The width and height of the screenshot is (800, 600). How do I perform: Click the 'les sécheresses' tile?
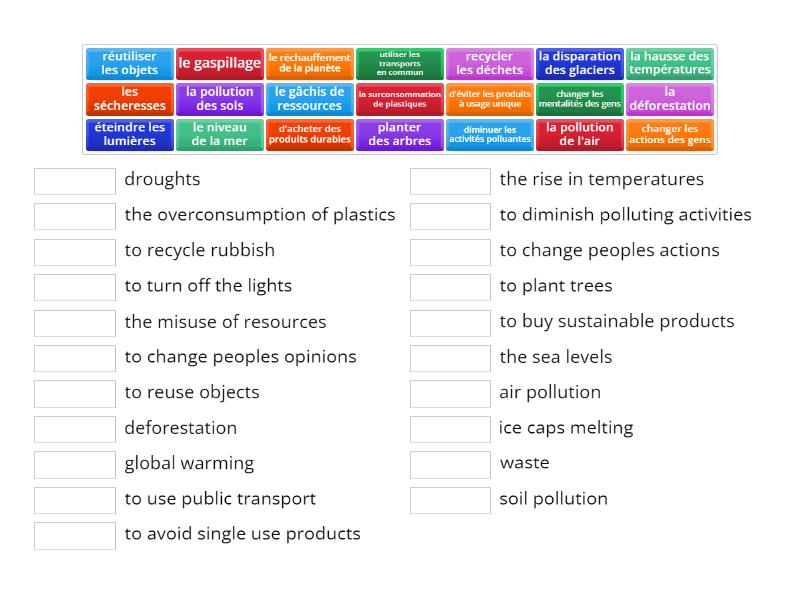point(130,99)
